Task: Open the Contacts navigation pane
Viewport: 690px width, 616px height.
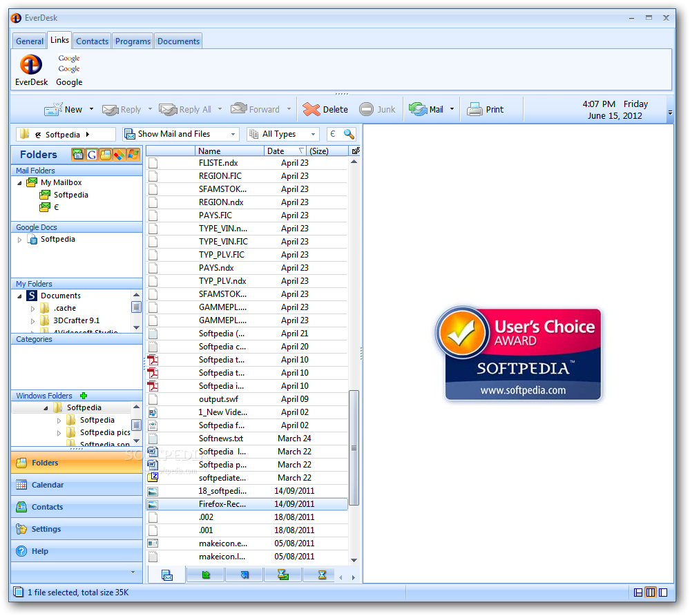Action: pos(77,507)
